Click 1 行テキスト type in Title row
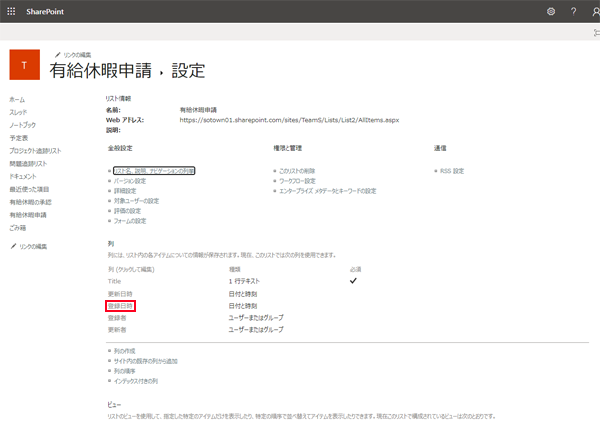600x427 pixels. point(244,281)
